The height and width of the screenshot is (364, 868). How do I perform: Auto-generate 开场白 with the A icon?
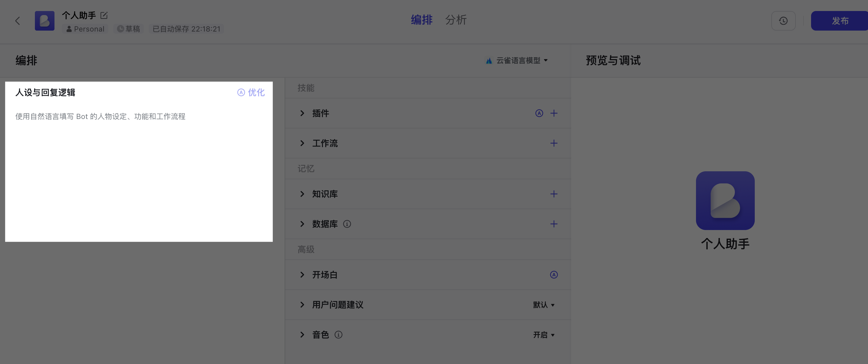click(x=554, y=275)
